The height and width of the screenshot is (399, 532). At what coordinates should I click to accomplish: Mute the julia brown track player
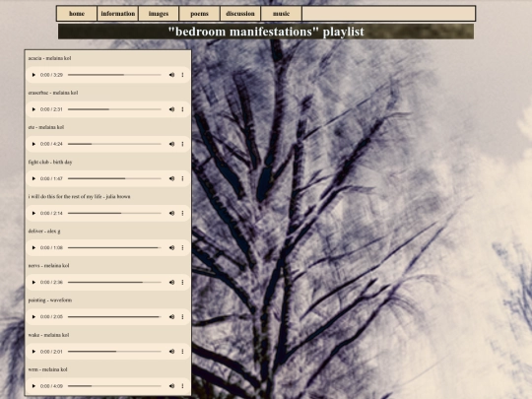[171, 213]
